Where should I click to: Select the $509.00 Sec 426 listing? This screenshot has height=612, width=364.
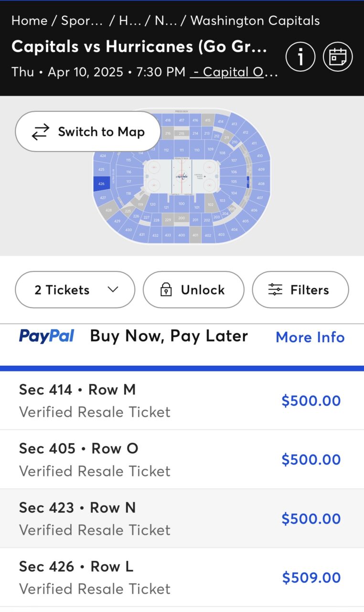point(182,577)
